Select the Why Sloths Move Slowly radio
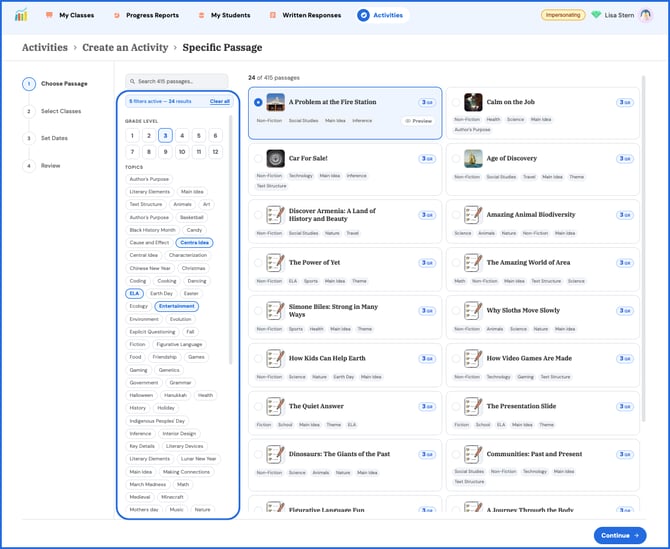The width and height of the screenshot is (670, 549). 456,311
